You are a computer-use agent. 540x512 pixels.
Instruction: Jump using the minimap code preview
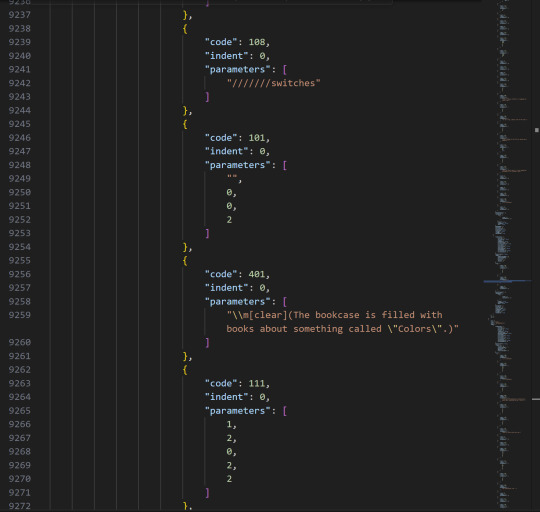tap(508, 255)
